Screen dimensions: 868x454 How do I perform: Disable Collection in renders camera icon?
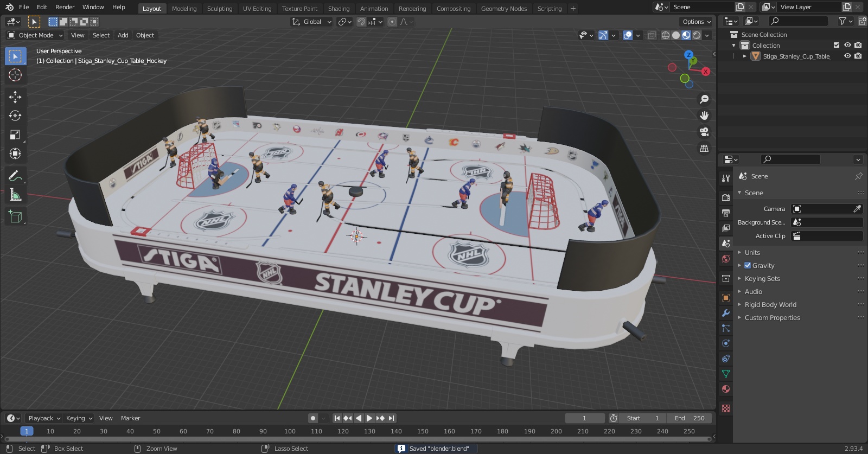tap(858, 45)
